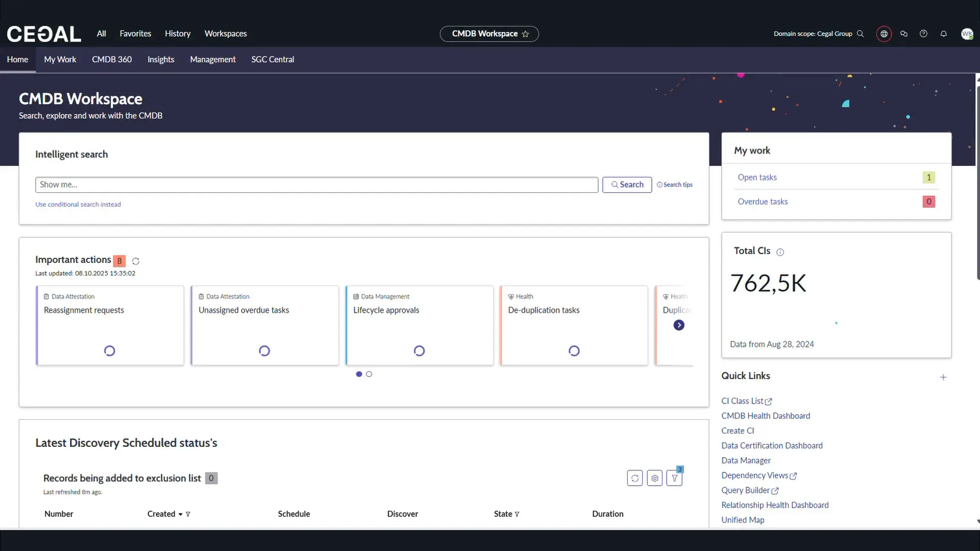Refresh the Important actions list

(136, 261)
